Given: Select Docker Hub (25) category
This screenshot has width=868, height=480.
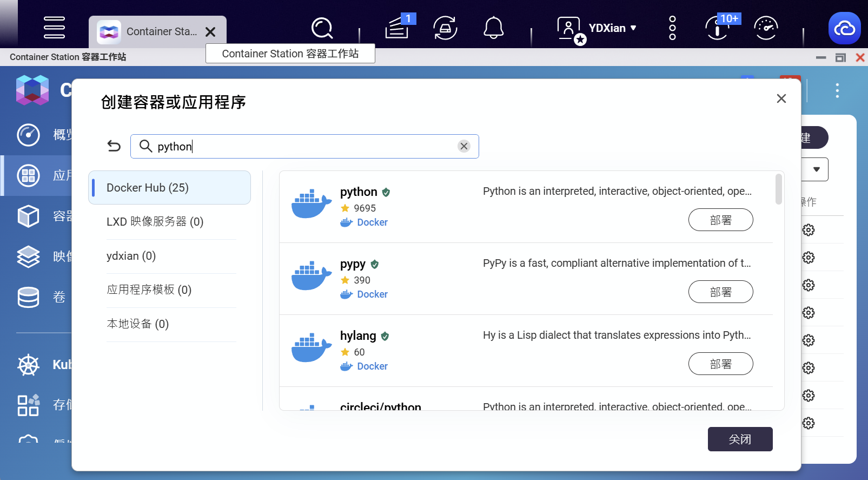Looking at the screenshot, I should tap(169, 188).
